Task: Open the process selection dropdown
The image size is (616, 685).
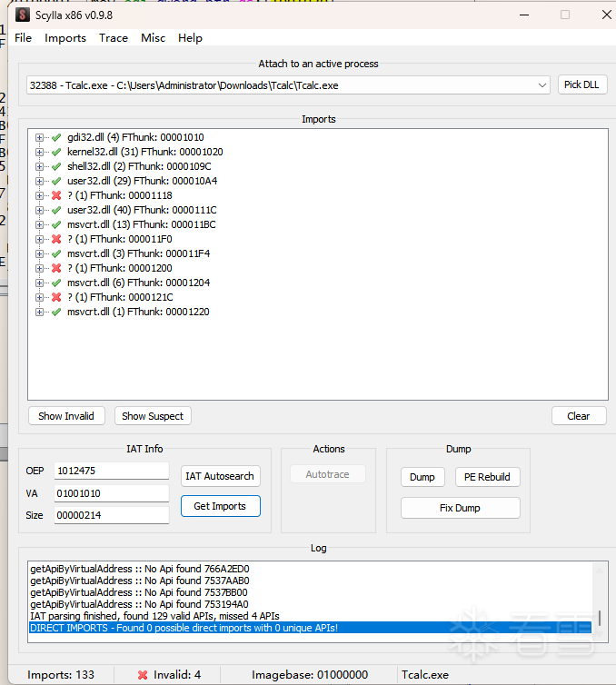Action: [x=541, y=85]
